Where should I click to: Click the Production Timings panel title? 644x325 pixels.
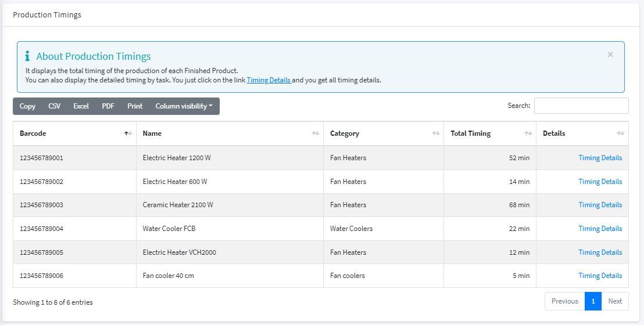coord(47,15)
